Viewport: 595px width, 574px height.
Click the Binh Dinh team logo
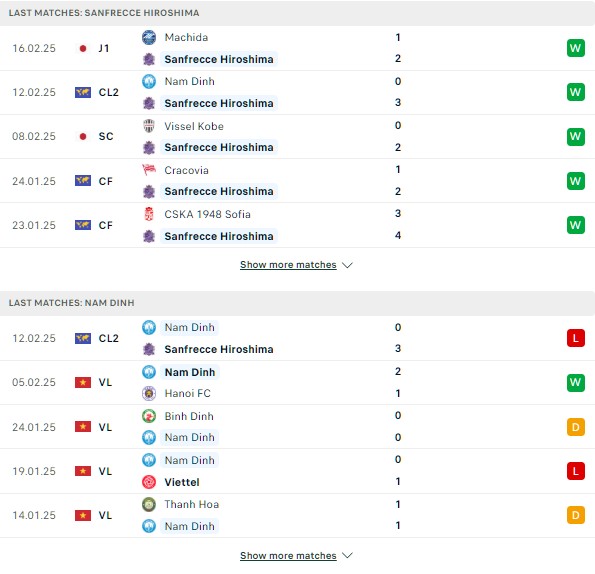149,416
